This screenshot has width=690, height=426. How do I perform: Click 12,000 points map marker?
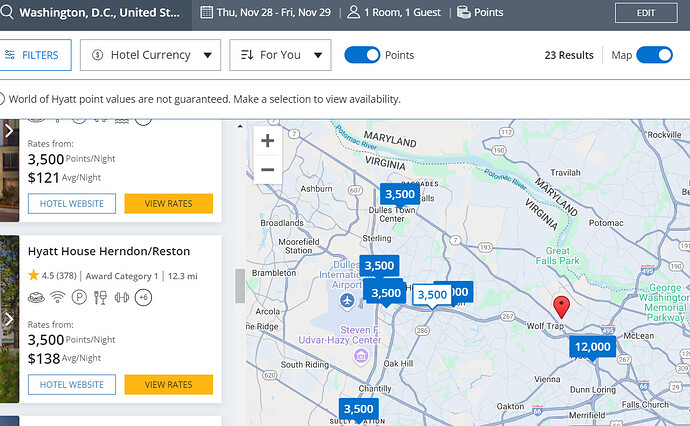[592, 347]
